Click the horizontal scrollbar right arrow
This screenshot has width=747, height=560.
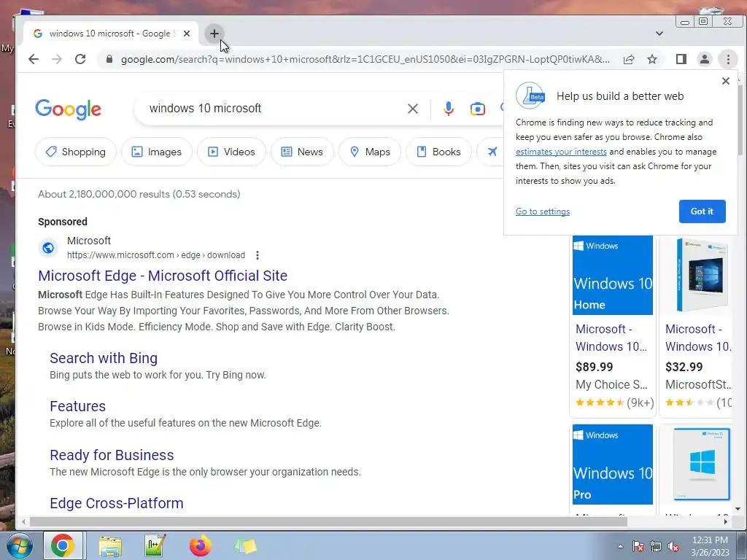pyautogui.click(x=726, y=521)
